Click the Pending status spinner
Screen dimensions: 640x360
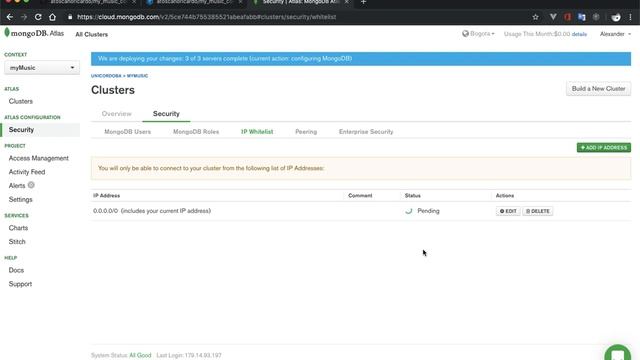pyautogui.click(x=409, y=211)
